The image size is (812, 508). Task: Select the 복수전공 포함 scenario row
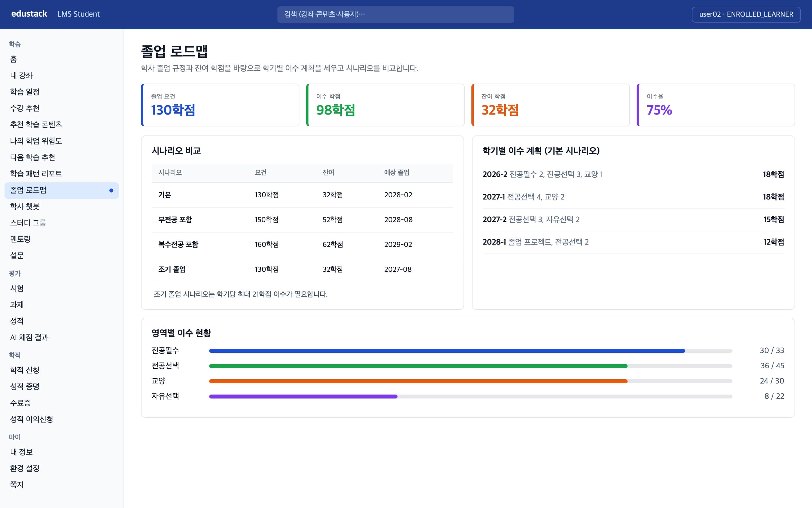click(302, 245)
